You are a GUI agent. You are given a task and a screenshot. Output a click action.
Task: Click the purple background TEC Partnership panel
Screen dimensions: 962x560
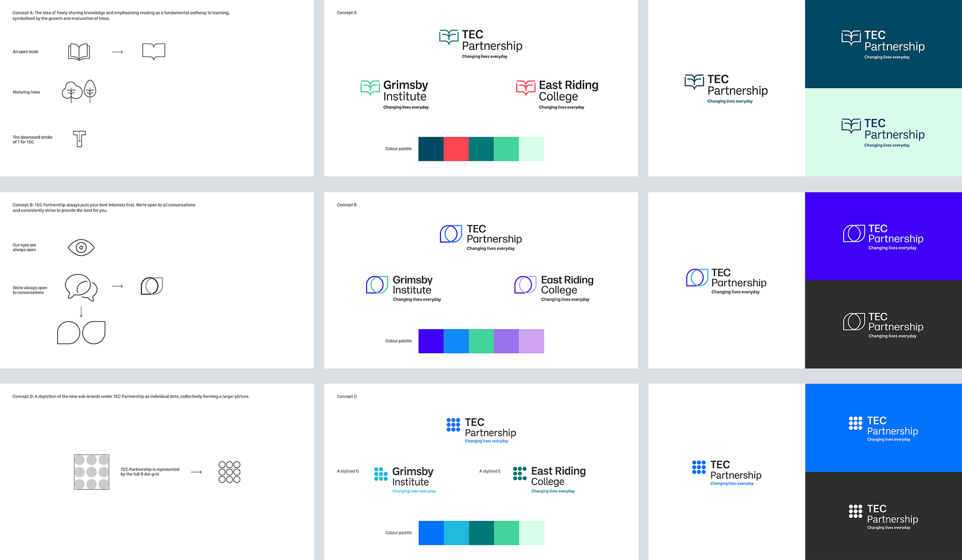point(883,236)
